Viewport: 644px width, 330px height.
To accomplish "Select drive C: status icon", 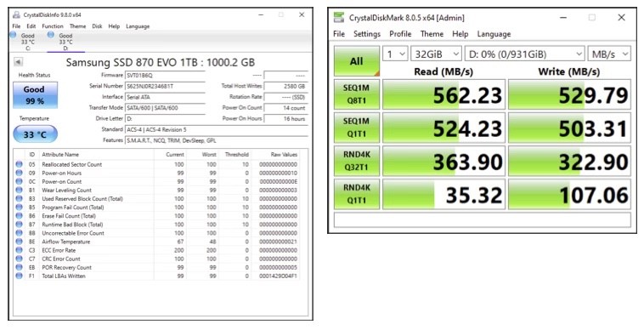I will 13,35.
